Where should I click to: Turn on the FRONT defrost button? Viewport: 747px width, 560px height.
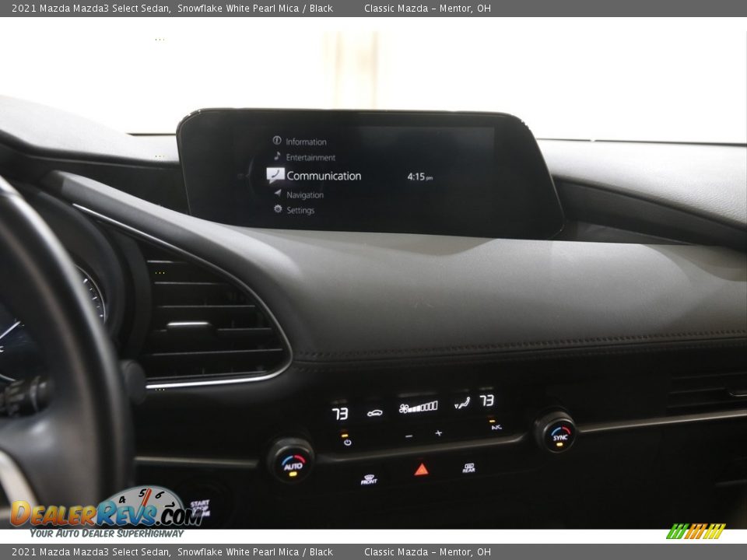[369, 479]
